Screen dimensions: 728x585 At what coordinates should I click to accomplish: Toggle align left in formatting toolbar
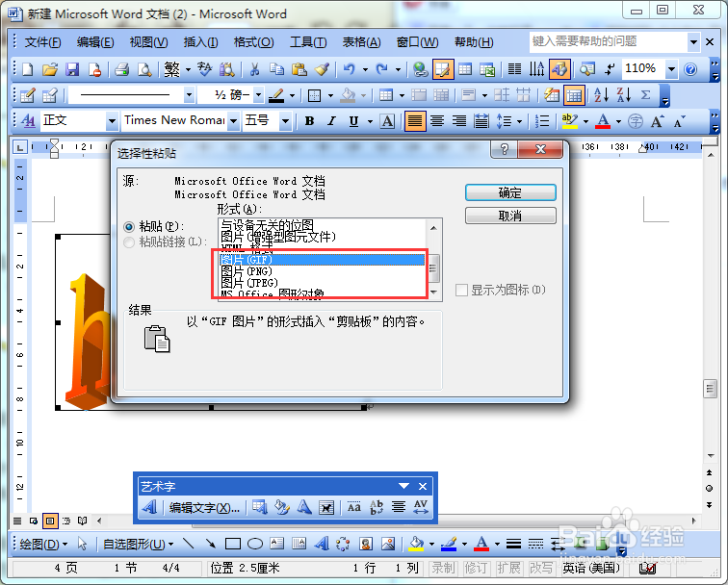tap(415, 121)
